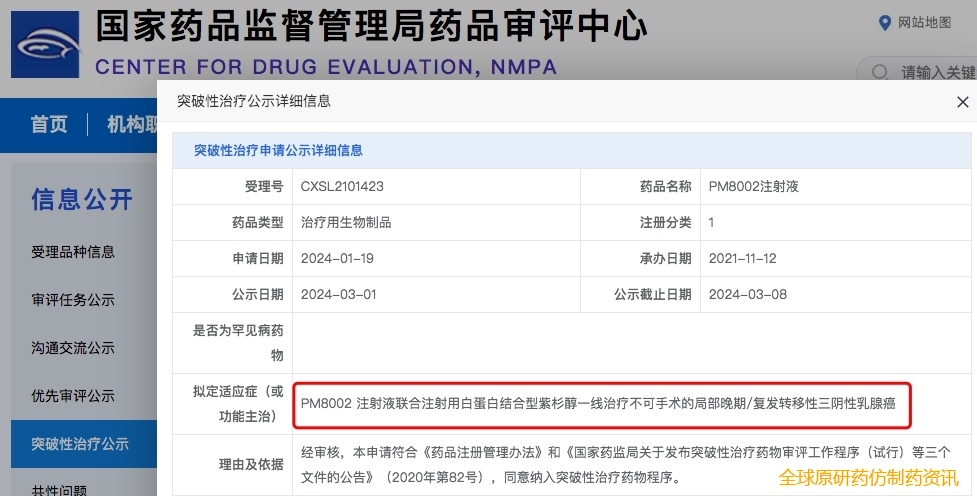Open 沟通交流公示 in the sidebar
The image size is (977, 496).
coord(73,348)
